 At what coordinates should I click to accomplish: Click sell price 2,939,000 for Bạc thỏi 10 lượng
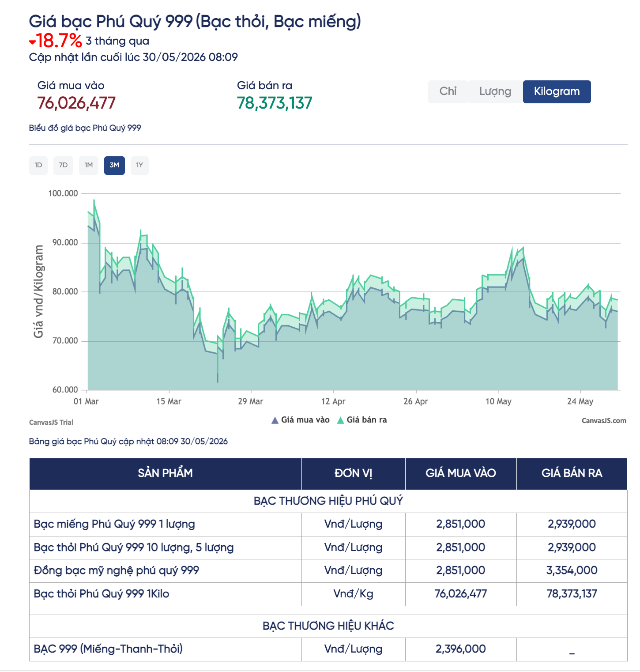click(x=572, y=547)
